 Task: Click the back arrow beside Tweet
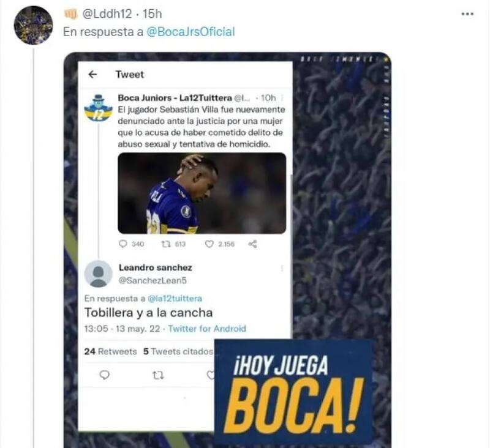pyautogui.click(x=92, y=74)
